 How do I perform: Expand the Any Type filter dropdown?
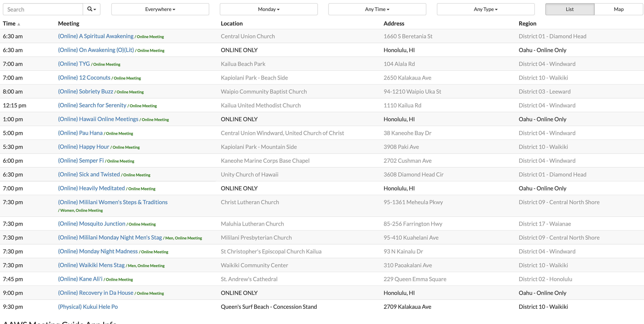pos(485,9)
